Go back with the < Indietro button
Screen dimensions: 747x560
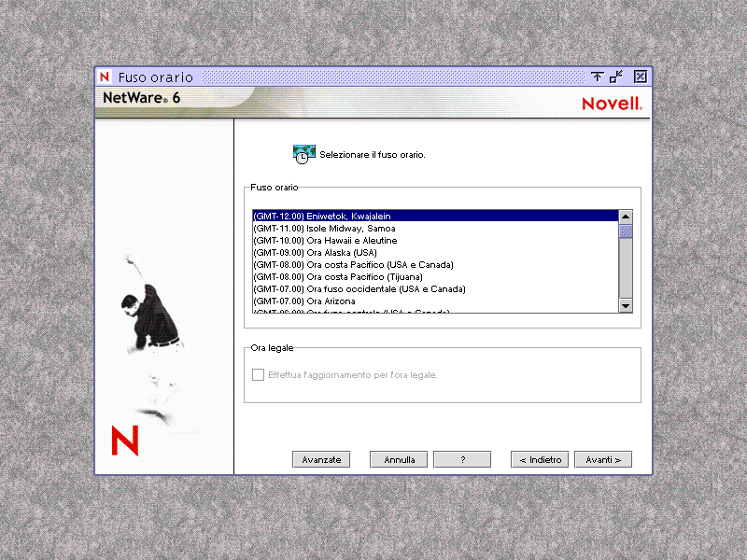[x=540, y=459]
